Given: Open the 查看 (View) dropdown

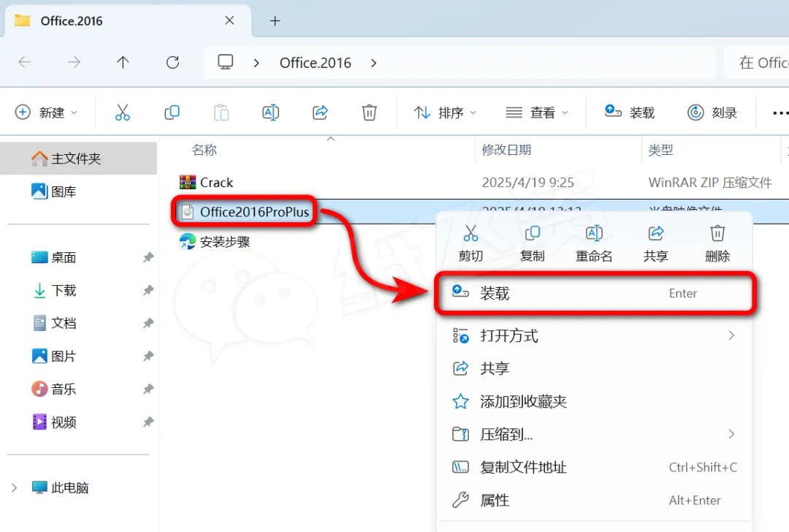Looking at the screenshot, I should [x=537, y=113].
